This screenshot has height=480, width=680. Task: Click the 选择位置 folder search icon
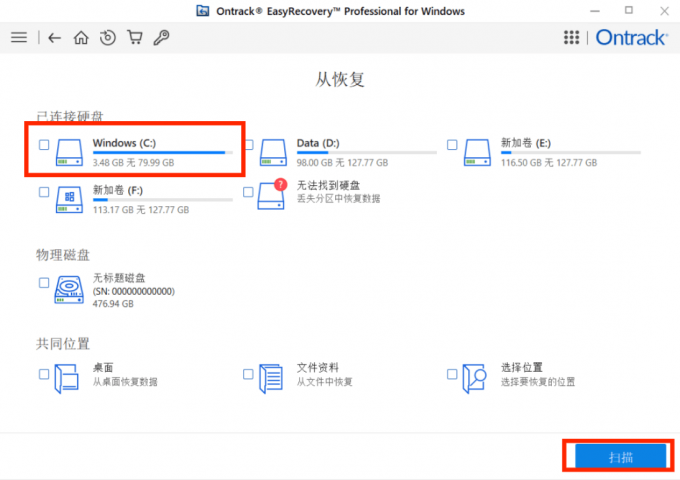[x=474, y=378]
